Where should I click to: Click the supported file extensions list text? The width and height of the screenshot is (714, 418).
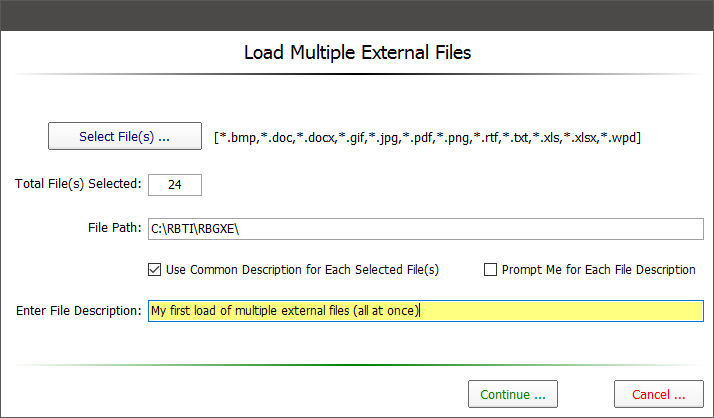(x=427, y=138)
